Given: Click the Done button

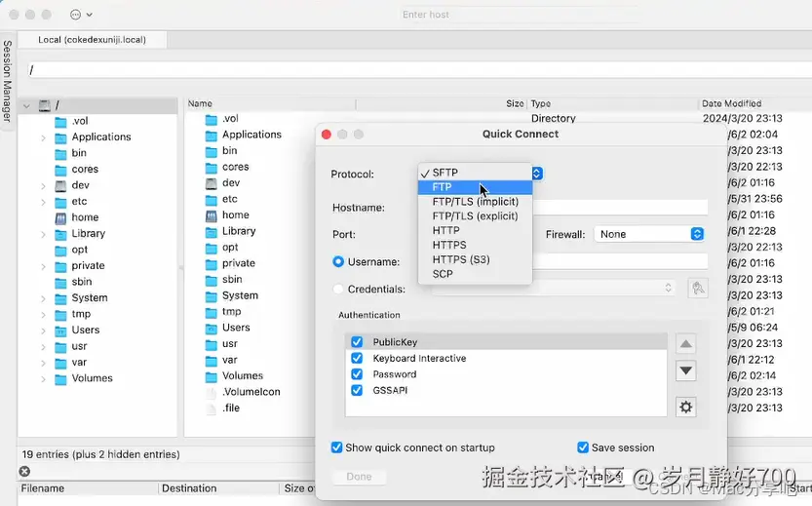Looking at the screenshot, I should (359, 477).
